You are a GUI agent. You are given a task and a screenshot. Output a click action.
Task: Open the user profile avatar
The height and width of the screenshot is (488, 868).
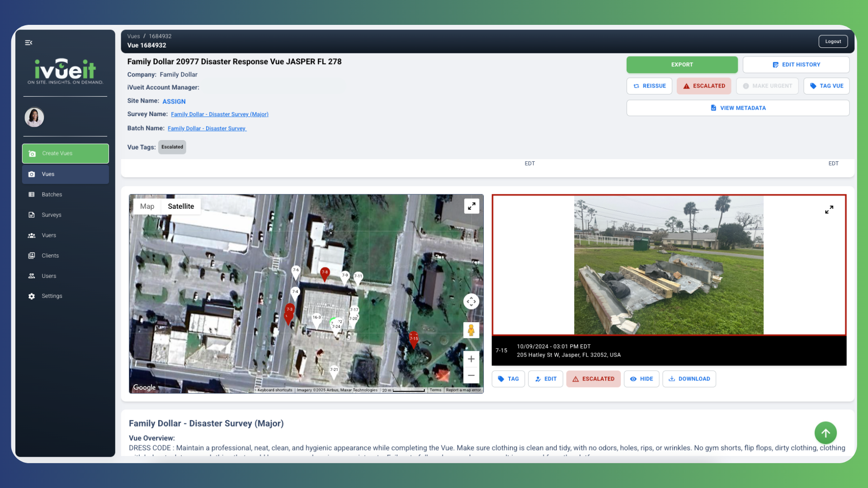[x=34, y=117]
